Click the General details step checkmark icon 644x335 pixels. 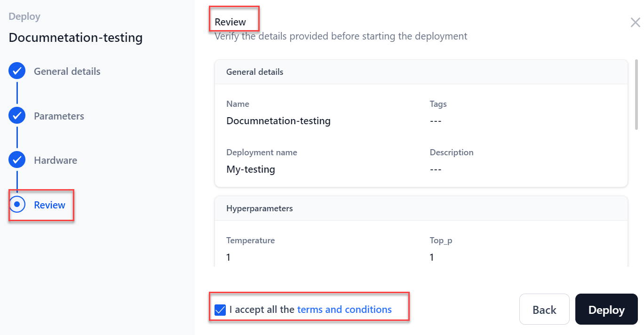[17, 72]
